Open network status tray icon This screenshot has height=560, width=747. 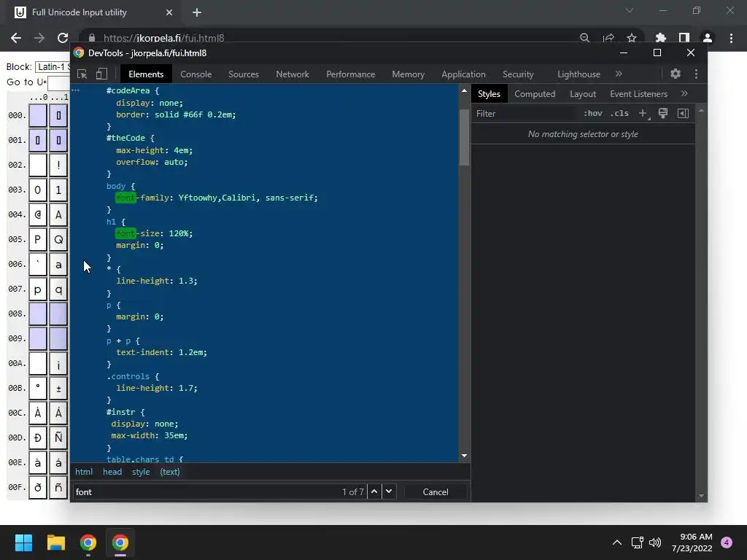point(637,542)
